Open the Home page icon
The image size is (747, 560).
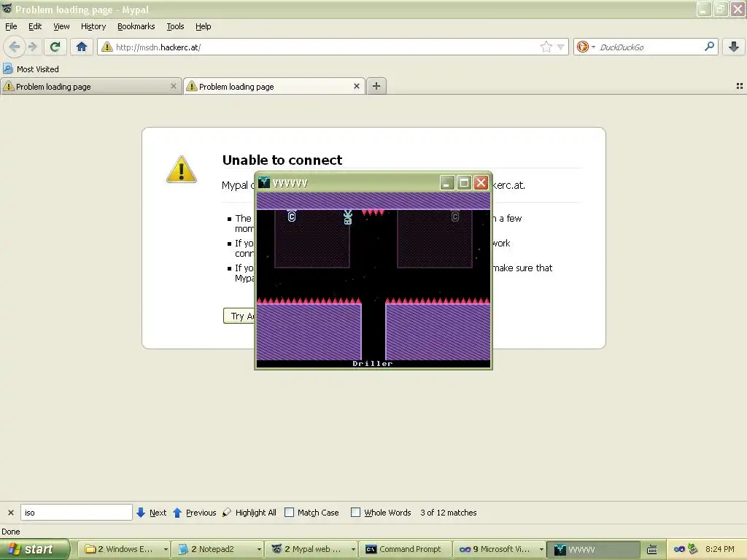(x=82, y=47)
